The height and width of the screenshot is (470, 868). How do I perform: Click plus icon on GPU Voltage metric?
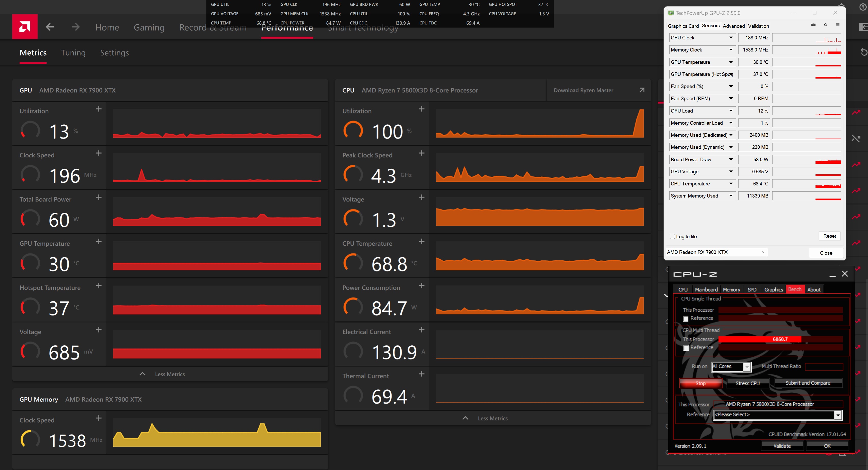(x=99, y=330)
